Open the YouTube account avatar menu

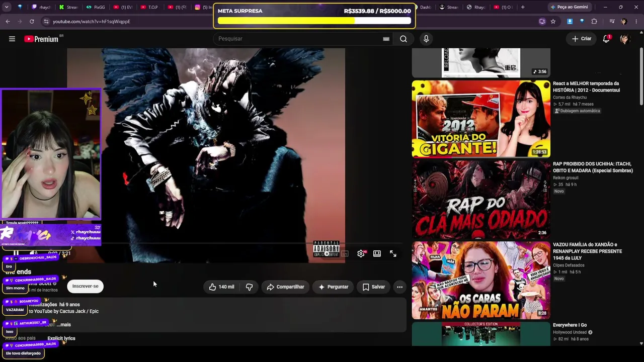point(625,39)
